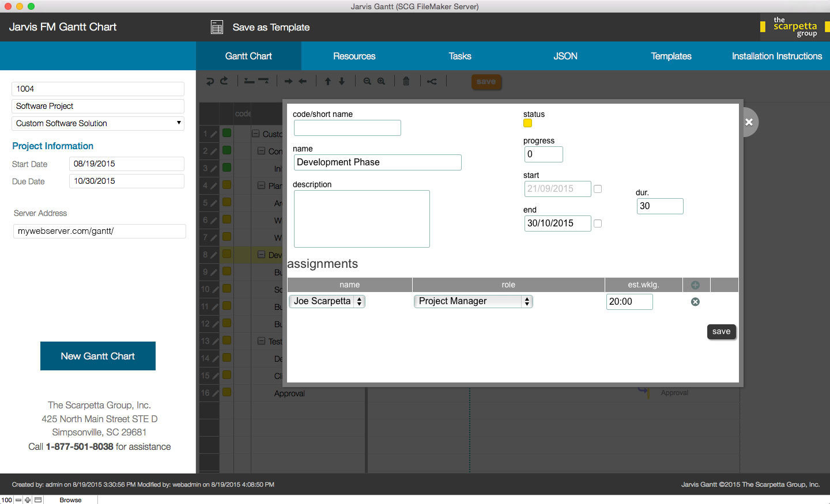Collapse the row 8 task group
The image size is (830, 504).
pyautogui.click(x=261, y=255)
